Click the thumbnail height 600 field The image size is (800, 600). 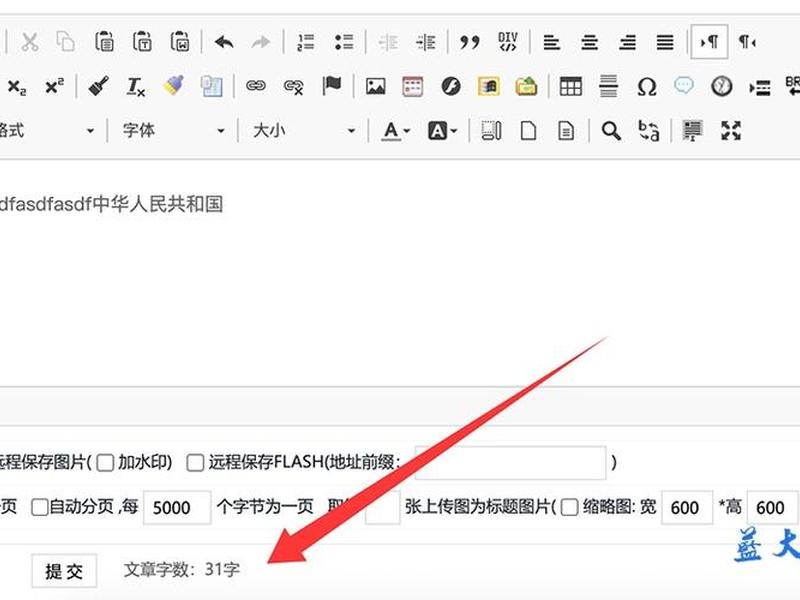click(772, 507)
